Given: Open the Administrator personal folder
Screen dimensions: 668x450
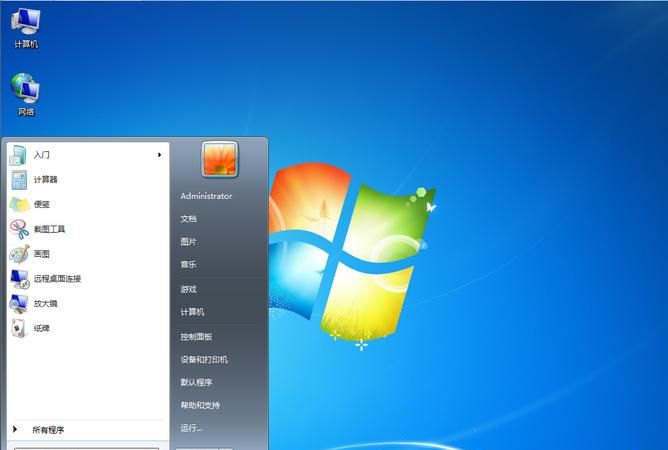Looking at the screenshot, I should (206, 196).
